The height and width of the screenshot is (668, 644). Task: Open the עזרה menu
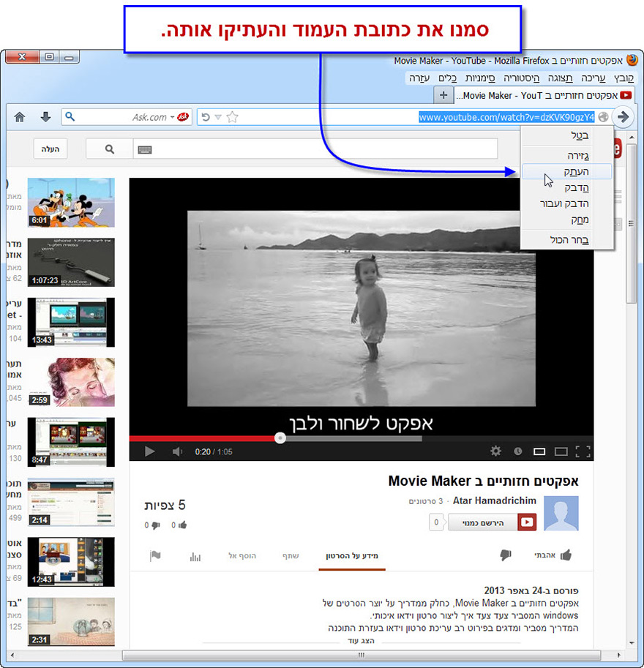[x=419, y=78]
